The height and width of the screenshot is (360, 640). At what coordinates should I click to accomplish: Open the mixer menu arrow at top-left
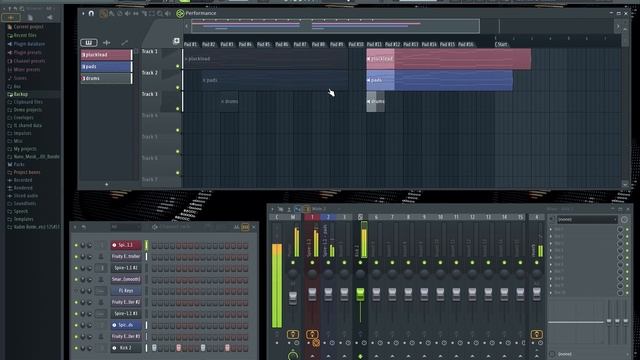click(272, 209)
